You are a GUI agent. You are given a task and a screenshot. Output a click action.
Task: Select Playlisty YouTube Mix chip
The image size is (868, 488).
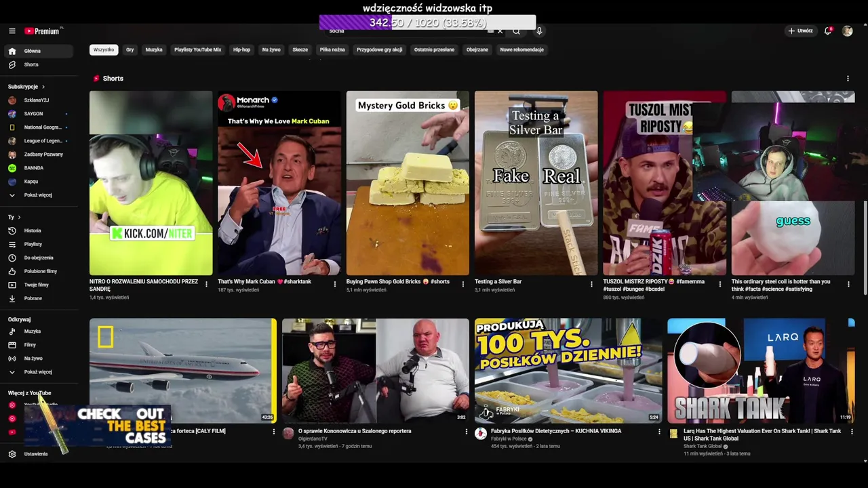click(197, 49)
